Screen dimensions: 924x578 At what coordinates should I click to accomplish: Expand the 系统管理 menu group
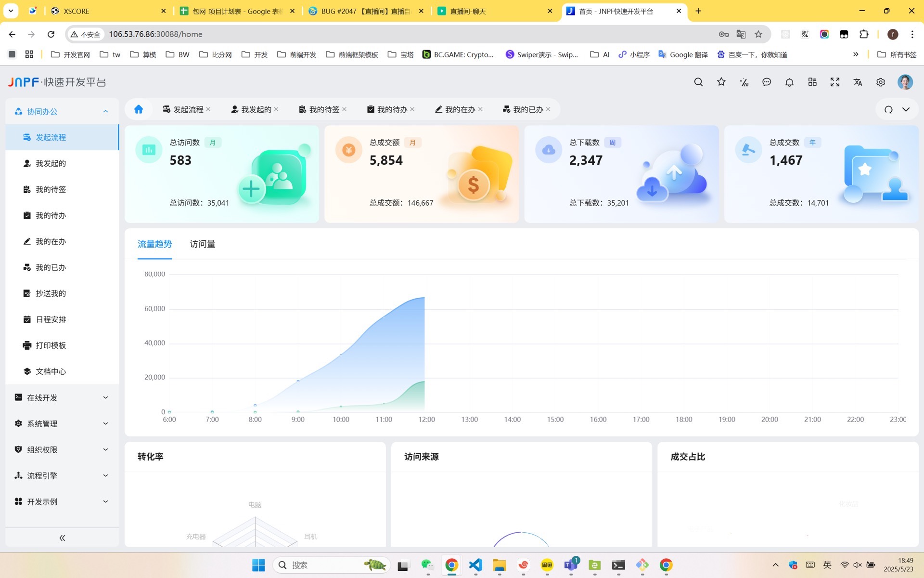pyautogui.click(x=62, y=423)
